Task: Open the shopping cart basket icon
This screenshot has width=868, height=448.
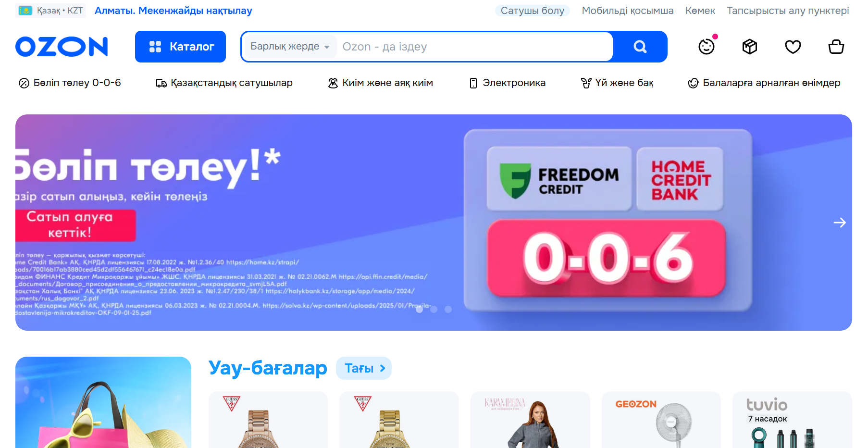Action: tap(836, 47)
